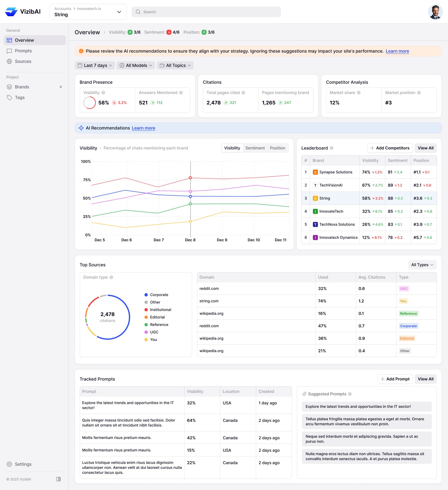Click the Add Competitors button
The height and width of the screenshot is (490, 448).
coord(390,148)
